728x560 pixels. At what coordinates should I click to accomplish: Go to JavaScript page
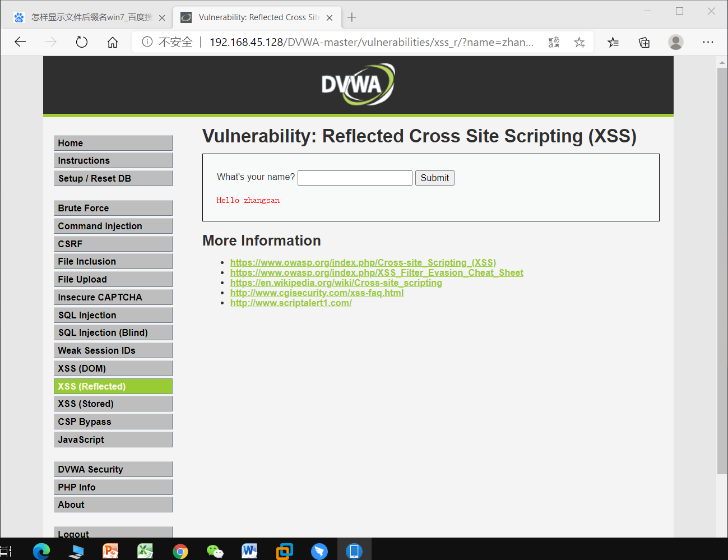point(113,439)
